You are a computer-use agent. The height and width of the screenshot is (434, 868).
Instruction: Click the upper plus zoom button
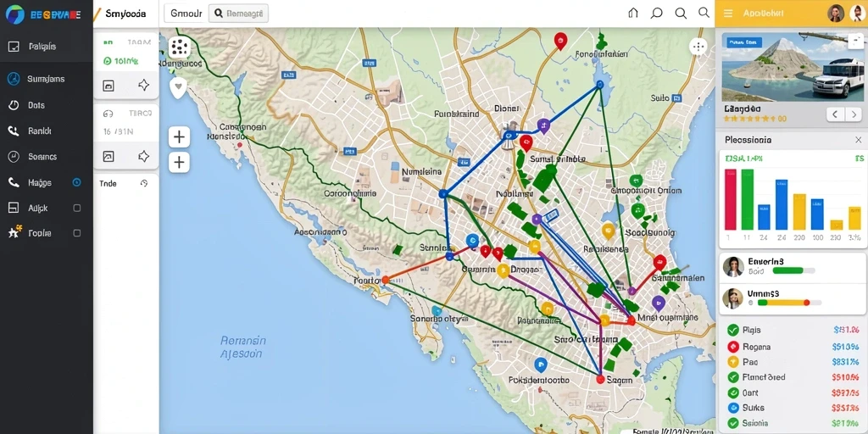point(179,136)
